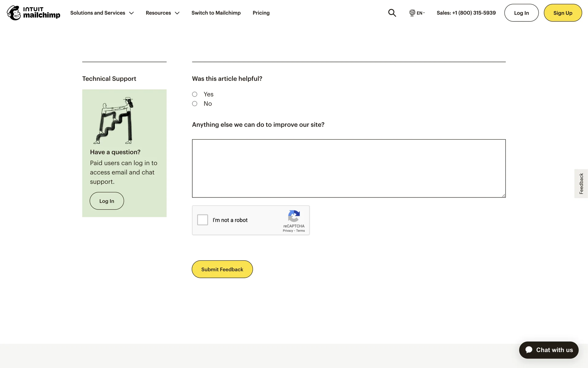Click the reCAPTCHA logo icon

294,216
